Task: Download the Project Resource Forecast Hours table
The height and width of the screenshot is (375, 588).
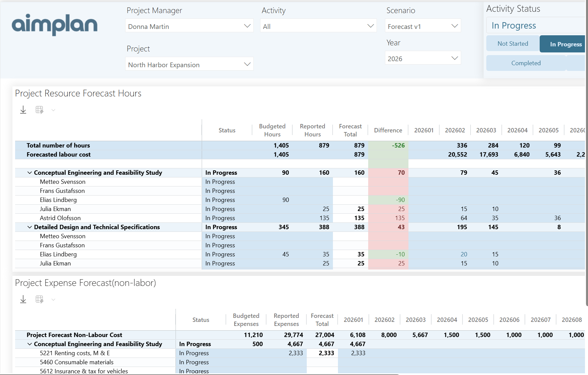Action: click(23, 110)
